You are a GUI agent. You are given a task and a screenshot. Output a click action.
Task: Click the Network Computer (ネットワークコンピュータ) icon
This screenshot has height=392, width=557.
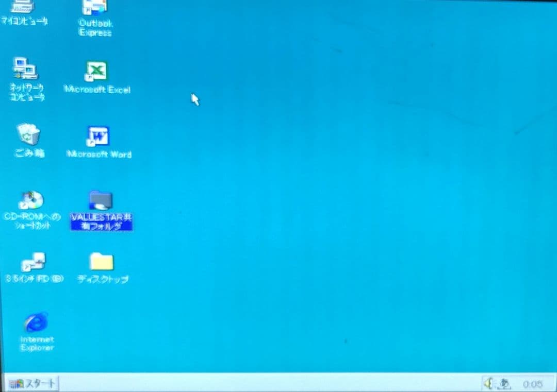(x=25, y=68)
